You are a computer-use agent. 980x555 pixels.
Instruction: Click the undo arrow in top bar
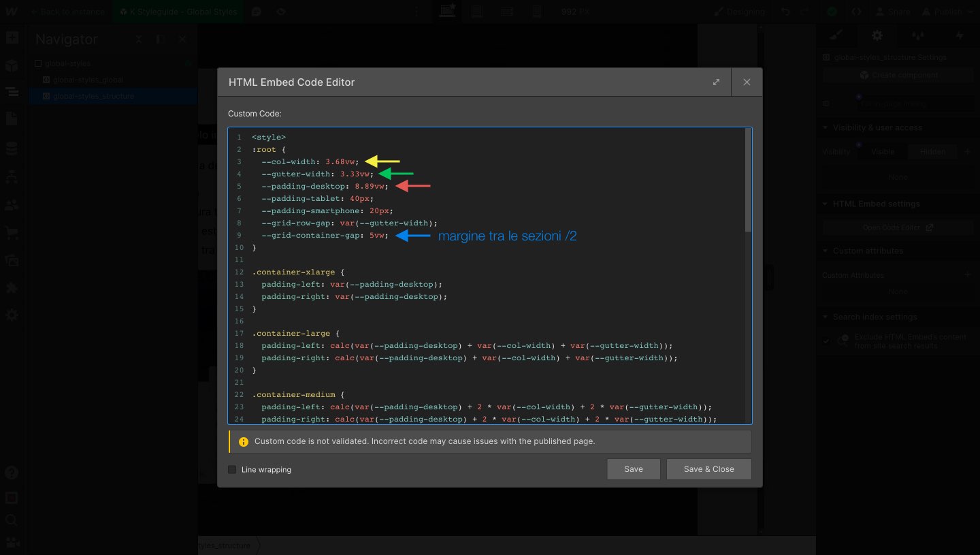786,12
